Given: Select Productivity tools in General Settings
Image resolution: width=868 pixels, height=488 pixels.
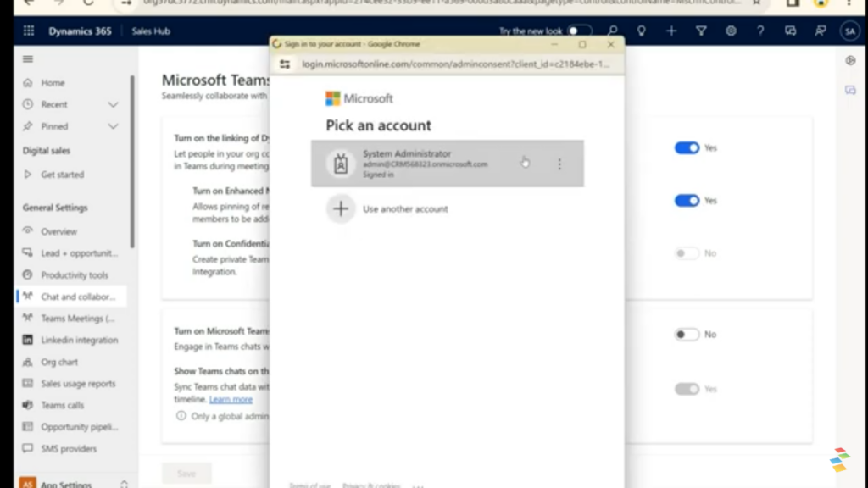Looking at the screenshot, I should [72, 274].
